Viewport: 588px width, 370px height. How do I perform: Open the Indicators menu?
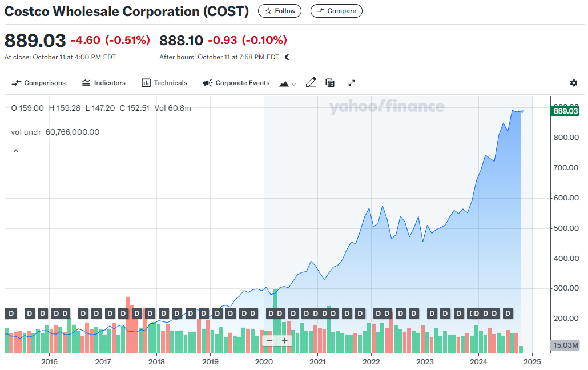coord(103,83)
